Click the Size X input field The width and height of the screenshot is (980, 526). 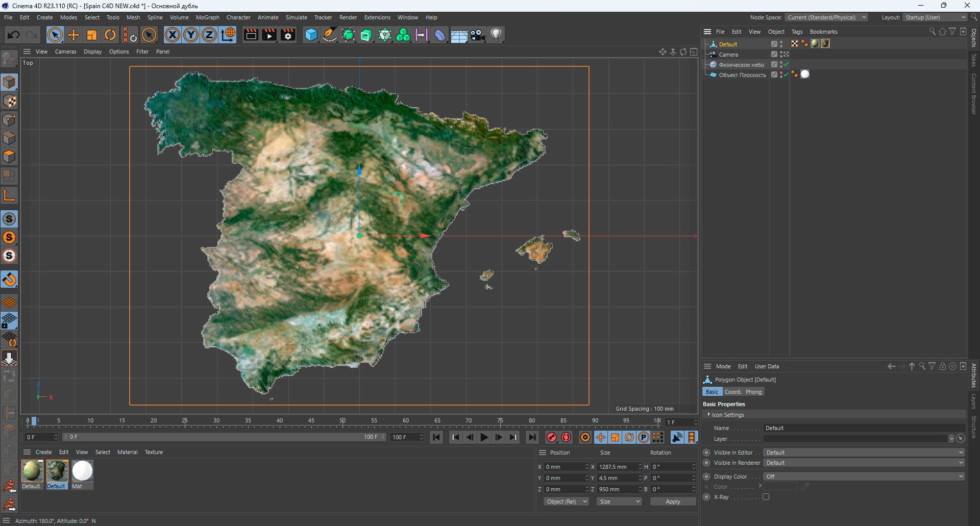point(616,467)
